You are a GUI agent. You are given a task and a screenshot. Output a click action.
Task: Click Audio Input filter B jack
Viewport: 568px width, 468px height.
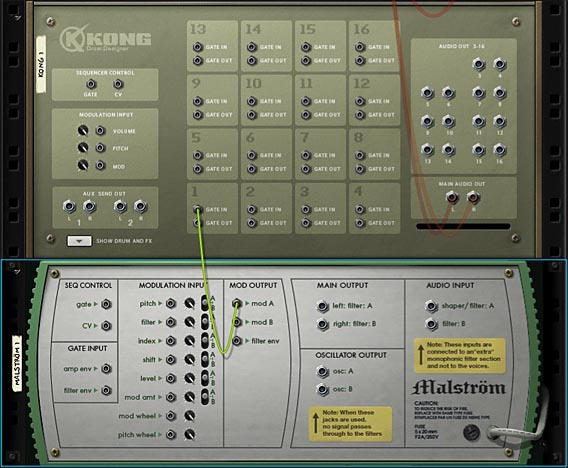coord(431,324)
